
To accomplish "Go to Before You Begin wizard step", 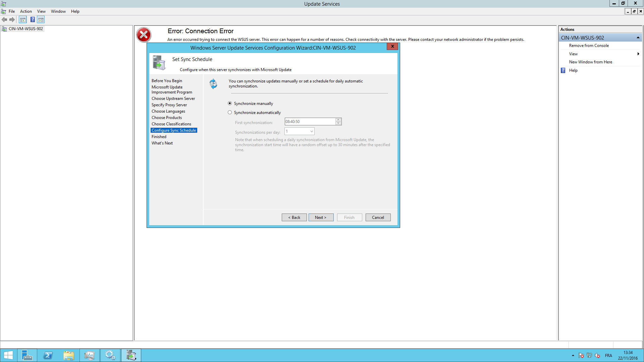I will click(167, 81).
